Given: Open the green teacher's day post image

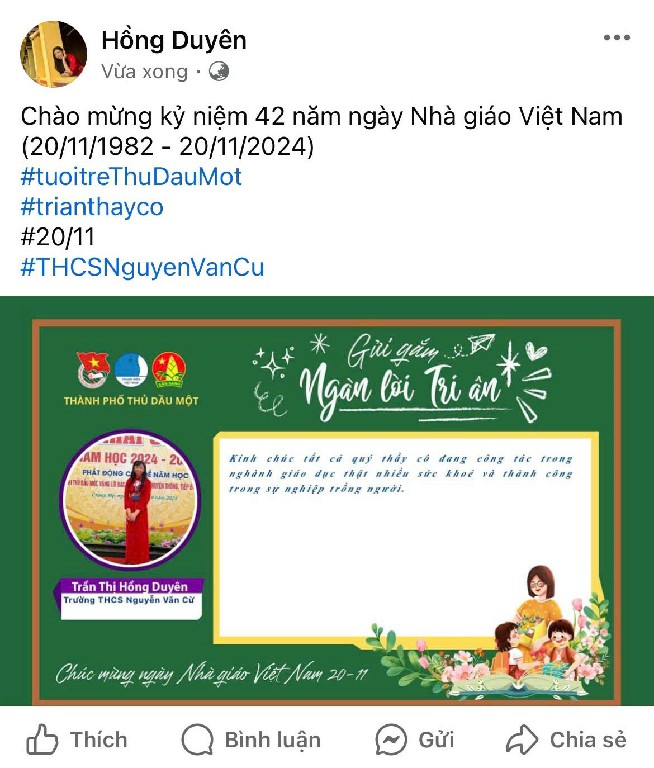Looking at the screenshot, I should coord(327,501).
